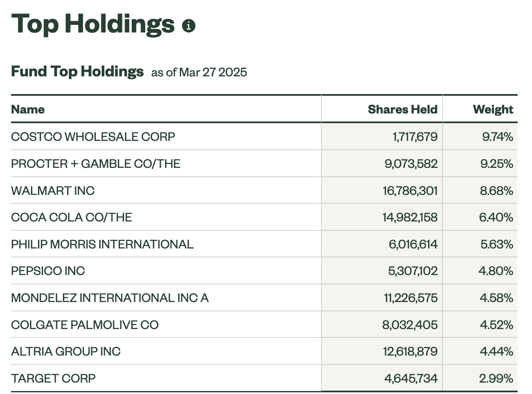Click the info icon beside Top Holdings
This screenshot has height=394, width=532.
(189, 26)
